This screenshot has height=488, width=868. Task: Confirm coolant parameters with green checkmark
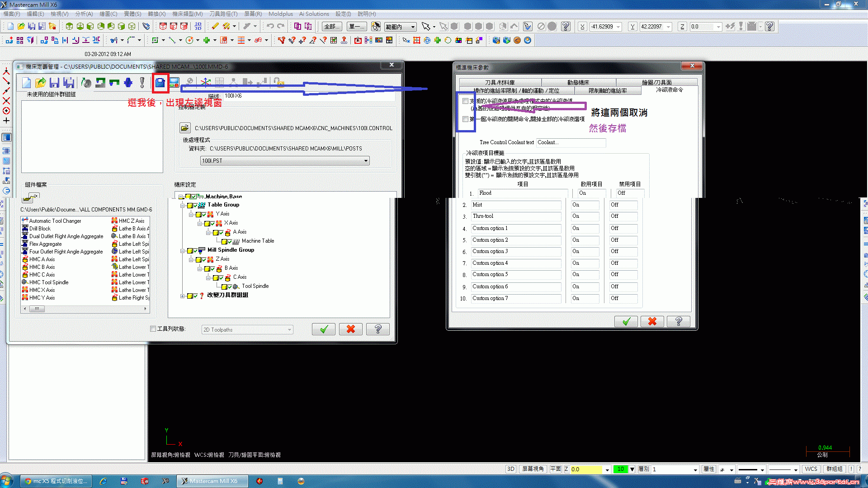tap(626, 321)
